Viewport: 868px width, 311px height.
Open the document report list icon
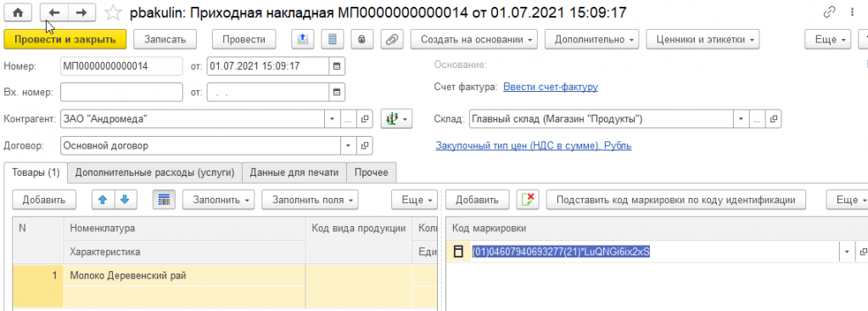tap(332, 39)
